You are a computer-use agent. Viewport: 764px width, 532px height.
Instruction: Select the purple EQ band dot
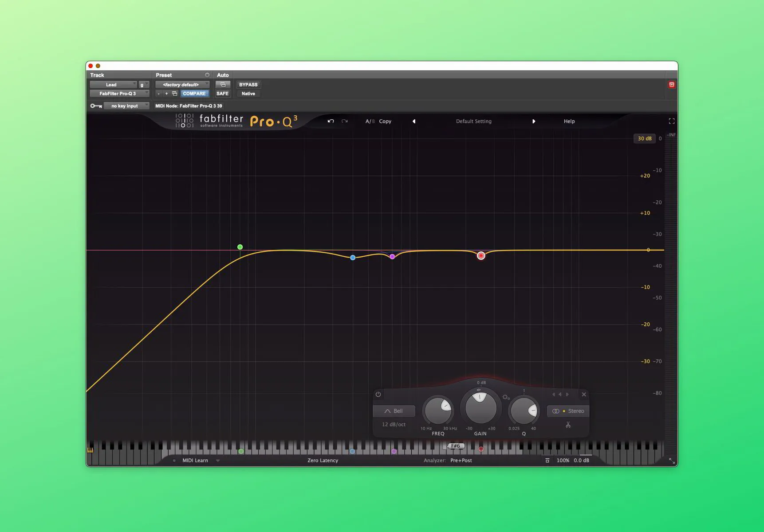(x=392, y=257)
